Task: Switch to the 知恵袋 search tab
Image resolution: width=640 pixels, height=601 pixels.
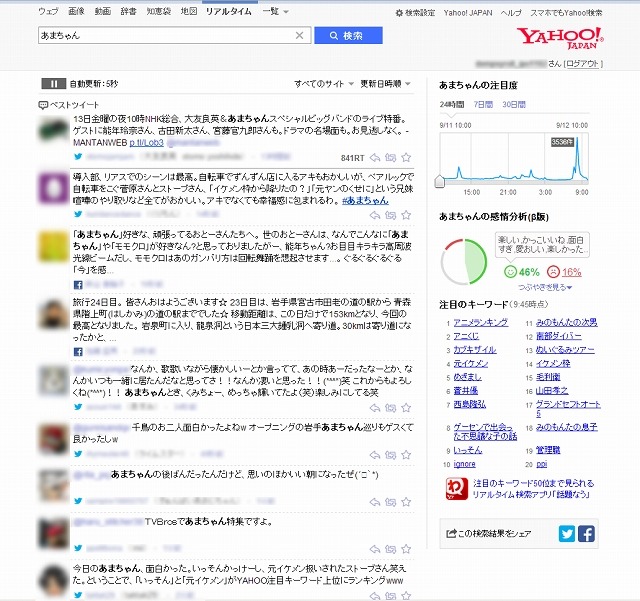Action: click(158, 11)
